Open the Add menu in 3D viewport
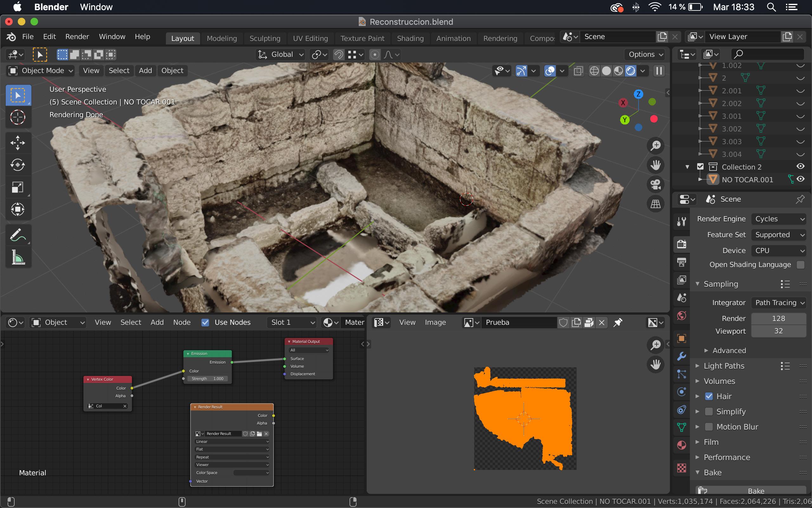 145,71
